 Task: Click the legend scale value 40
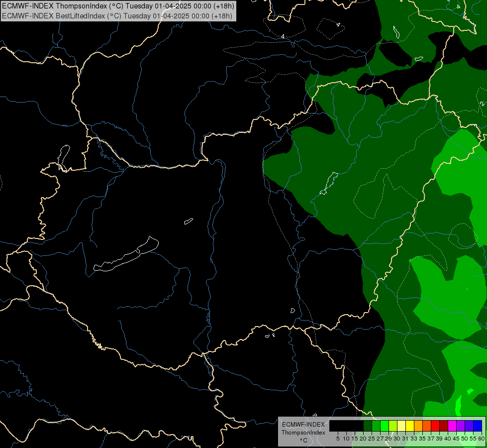pos(448,439)
